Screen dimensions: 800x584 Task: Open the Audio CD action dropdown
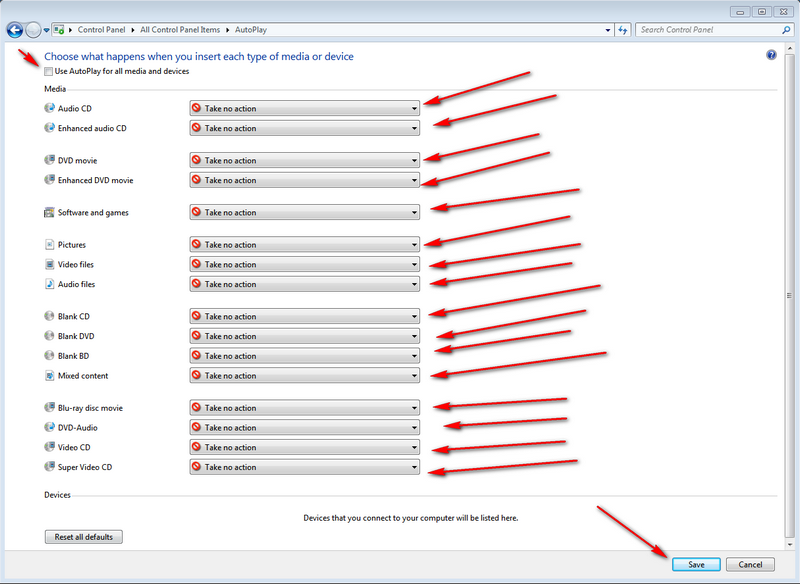305,108
